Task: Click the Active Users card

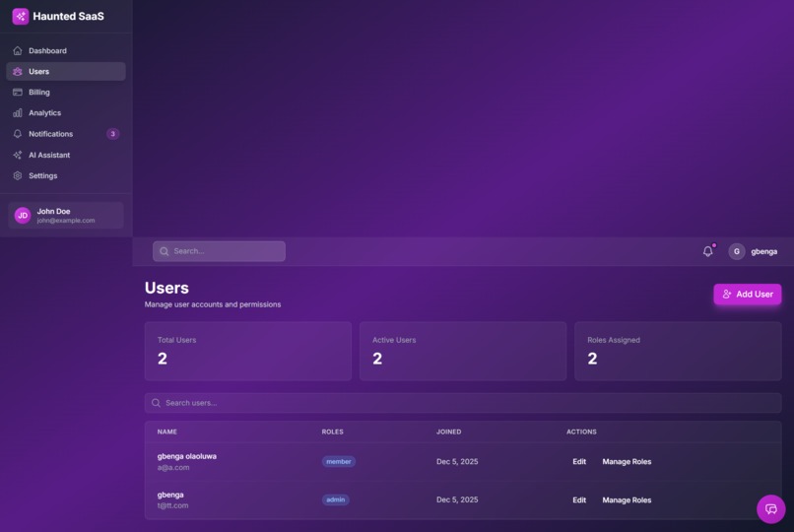Action: click(463, 352)
